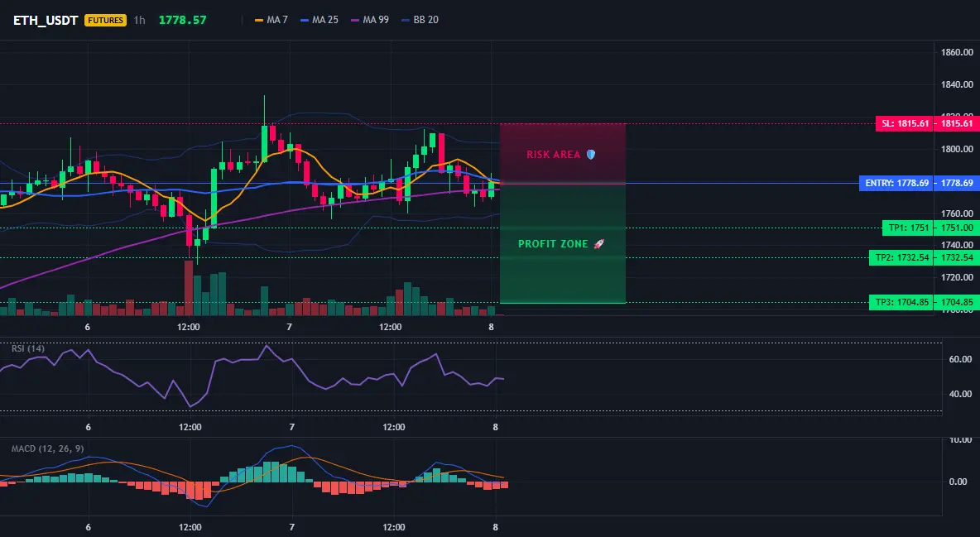Click the 1704.85 green price tag
This screenshot has height=537, width=980.
[957, 303]
